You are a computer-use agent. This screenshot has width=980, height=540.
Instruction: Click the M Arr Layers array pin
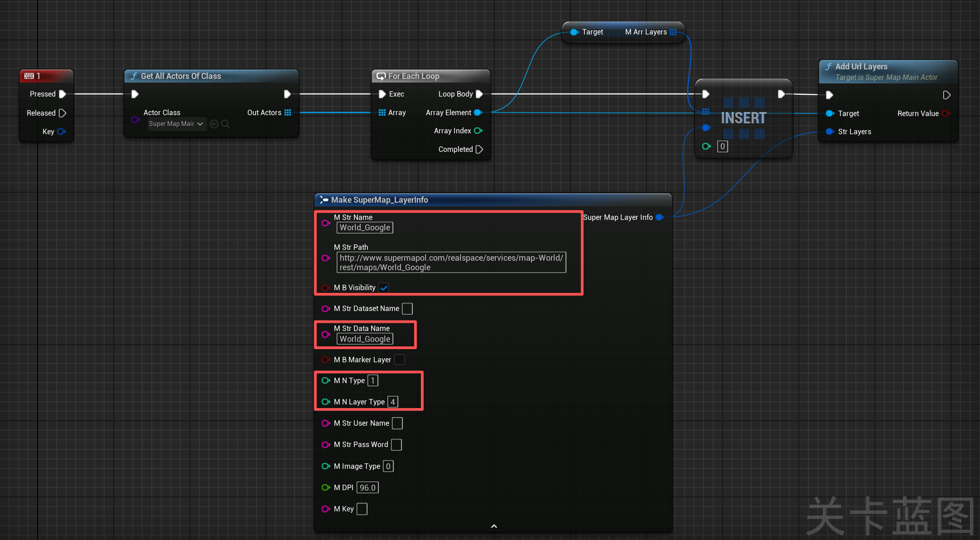tap(673, 32)
